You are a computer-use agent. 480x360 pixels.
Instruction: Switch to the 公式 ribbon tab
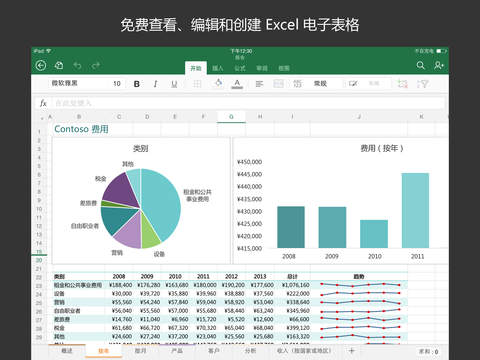point(240,68)
